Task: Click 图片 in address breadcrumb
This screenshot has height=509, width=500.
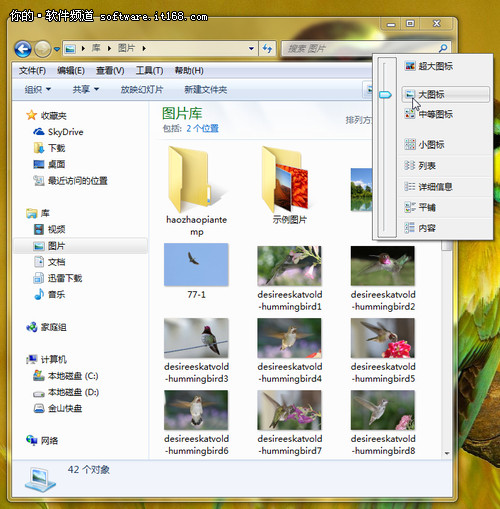Action: coord(126,49)
